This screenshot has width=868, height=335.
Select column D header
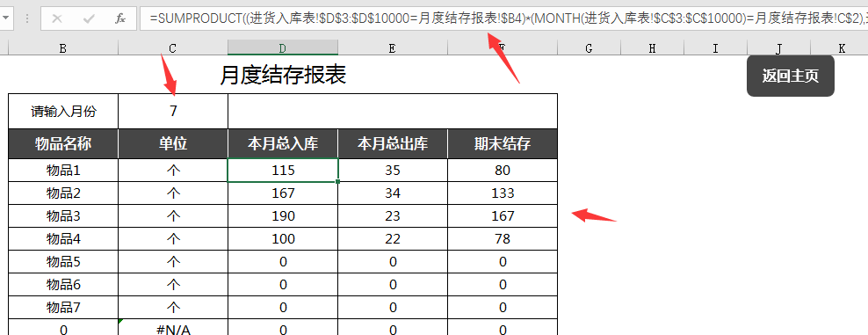(282, 48)
